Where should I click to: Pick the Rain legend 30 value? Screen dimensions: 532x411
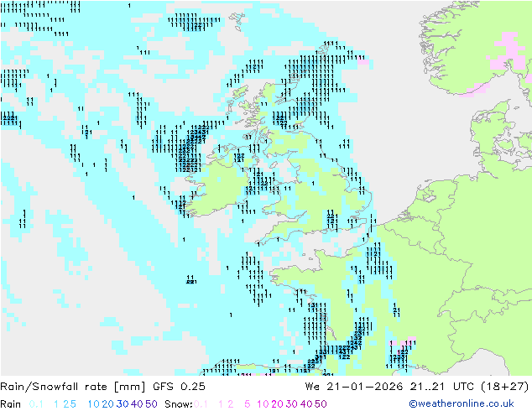point(123,404)
